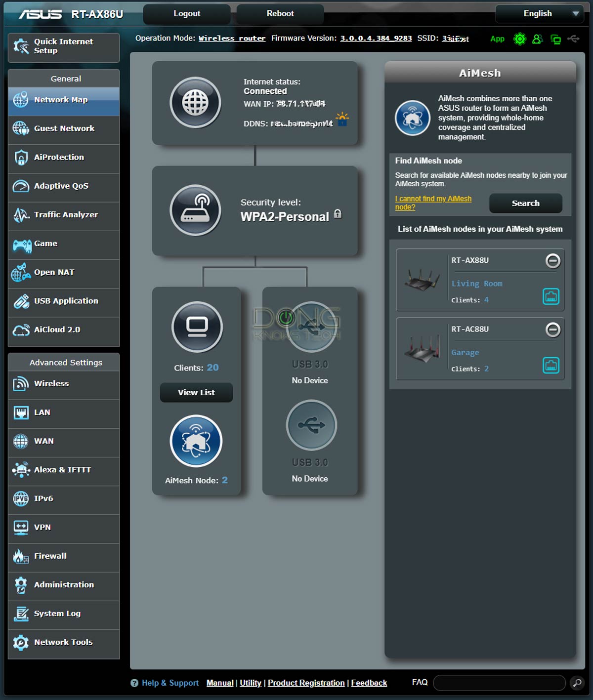Viewport: 593px width, 700px height.
Task: Click the View List clients button
Action: (x=196, y=392)
